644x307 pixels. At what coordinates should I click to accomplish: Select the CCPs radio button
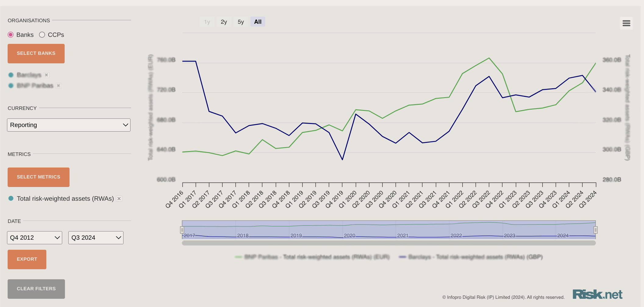point(42,35)
